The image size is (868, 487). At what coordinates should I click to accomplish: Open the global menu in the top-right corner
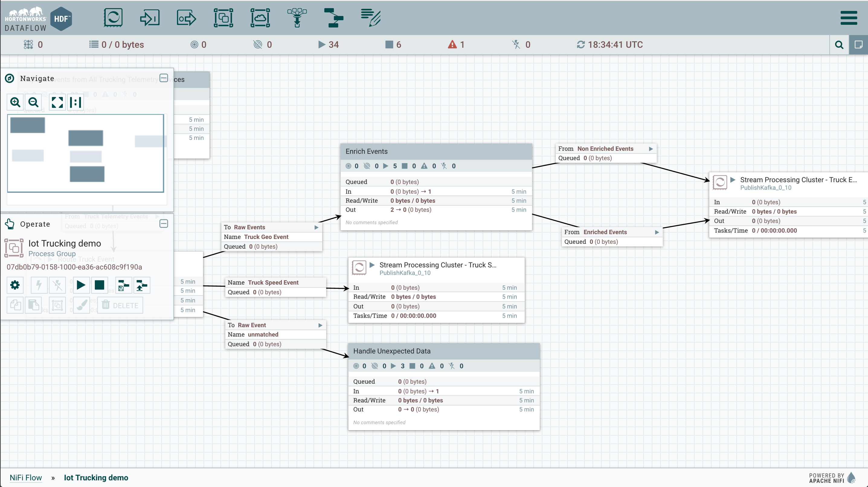849,18
